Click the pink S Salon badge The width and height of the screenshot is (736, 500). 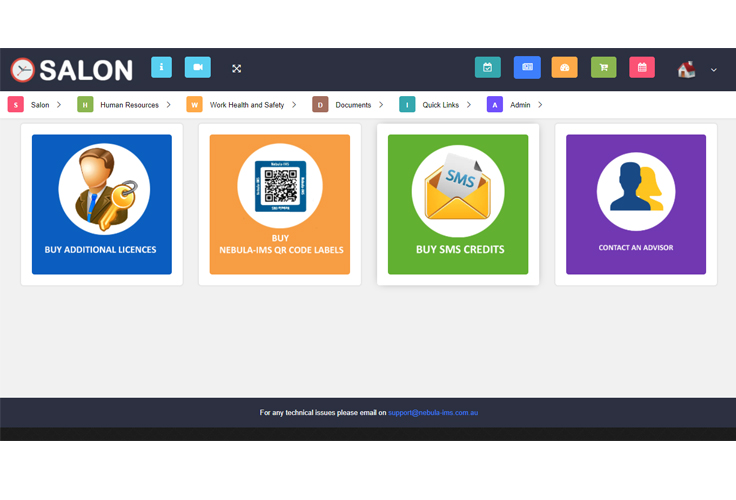point(16,105)
